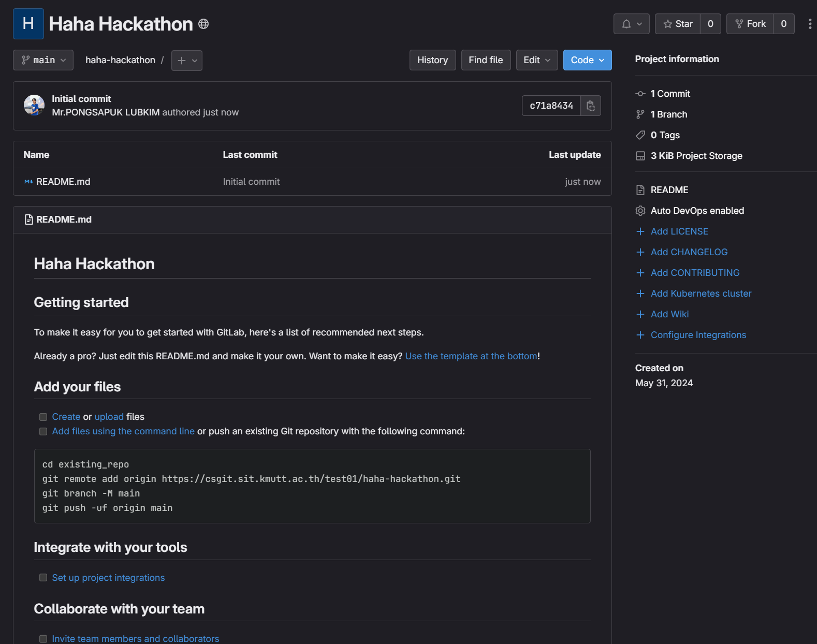Image resolution: width=817 pixels, height=644 pixels.
Task: Fork the project with Fork button
Action: pos(750,24)
